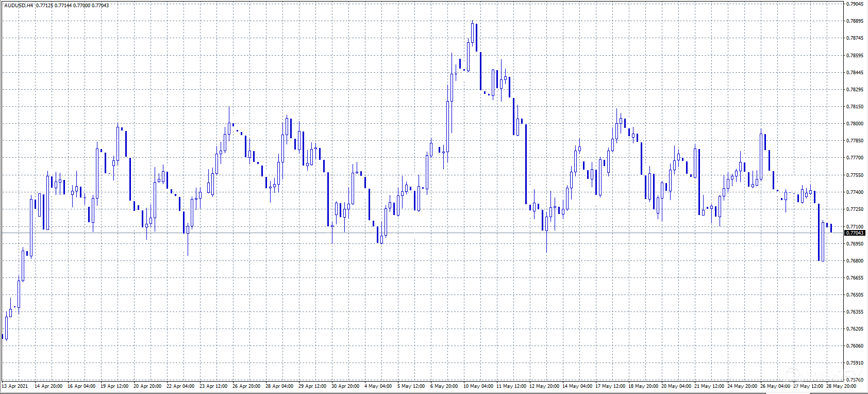The width and height of the screenshot is (868, 394).
Task: Click the 19 Apr 12:00 time label
Action: coord(114,386)
